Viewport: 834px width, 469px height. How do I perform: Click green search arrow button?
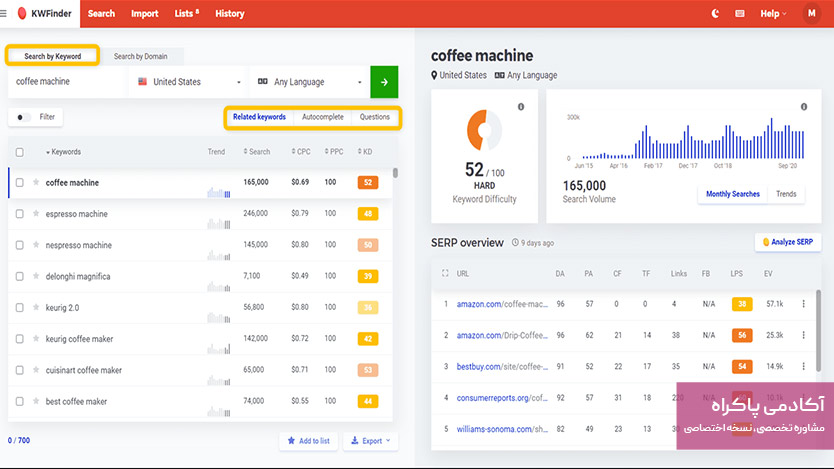coord(384,82)
